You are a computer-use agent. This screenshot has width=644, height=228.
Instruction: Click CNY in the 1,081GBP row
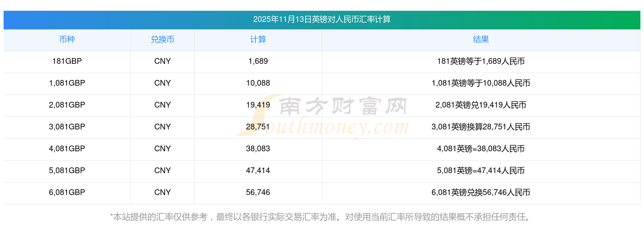coord(162,83)
